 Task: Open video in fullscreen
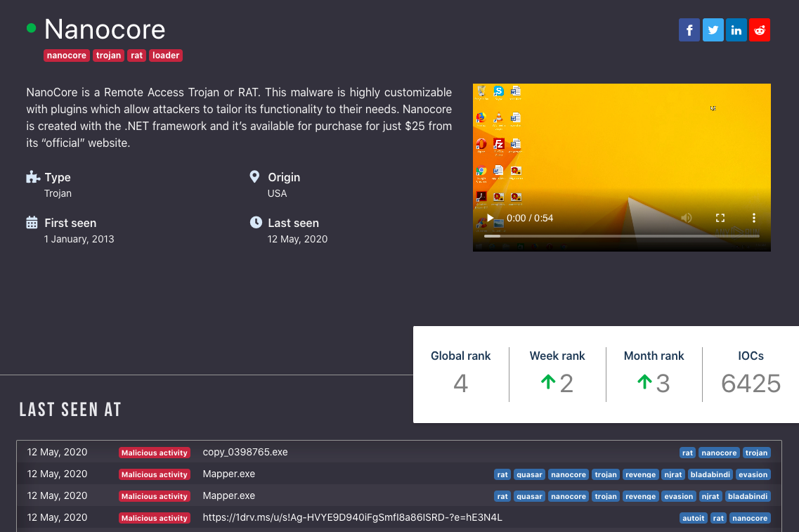click(x=720, y=218)
